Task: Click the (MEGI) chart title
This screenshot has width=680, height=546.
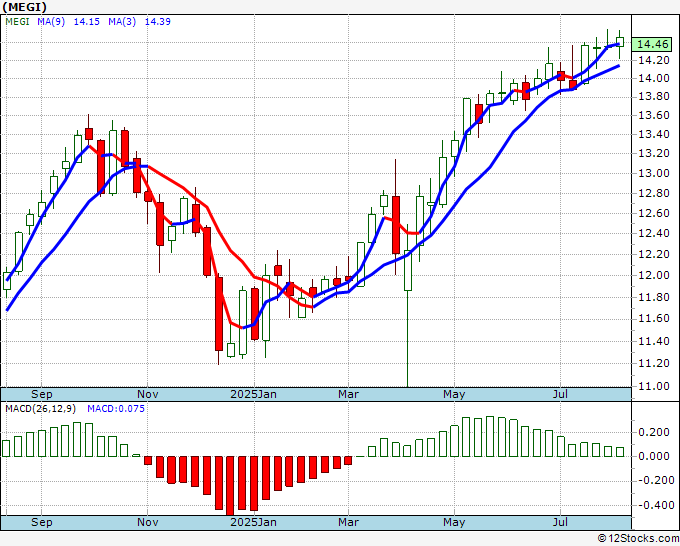Action: 25,7
